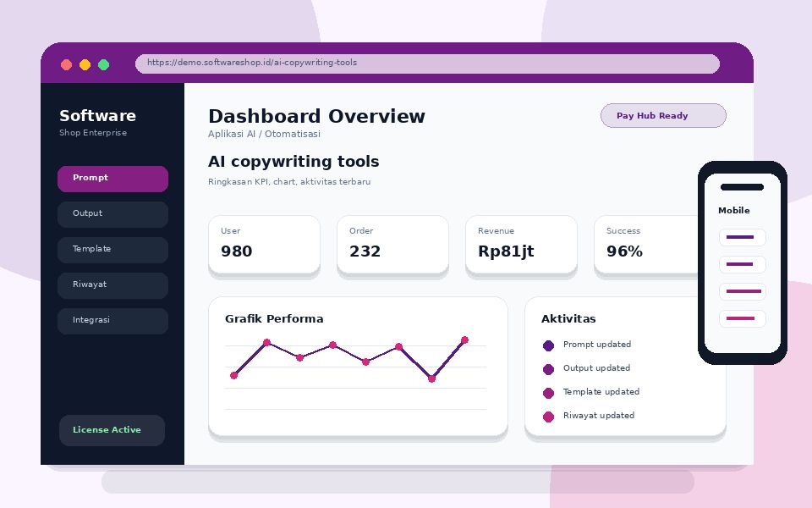812x508 pixels.
Task: Click the Riwayat updated activity bullet
Action: (548, 417)
